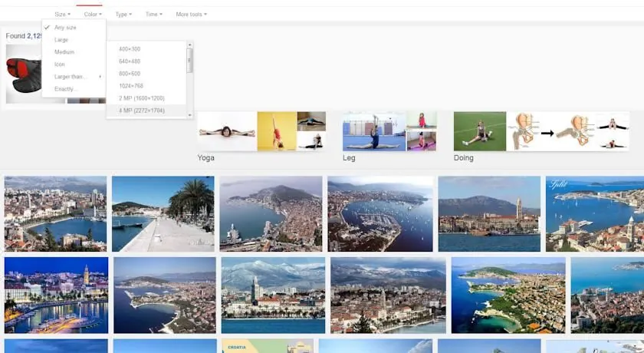Choose the Medium size option
Screen dimensions: 644x353
tap(74, 52)
